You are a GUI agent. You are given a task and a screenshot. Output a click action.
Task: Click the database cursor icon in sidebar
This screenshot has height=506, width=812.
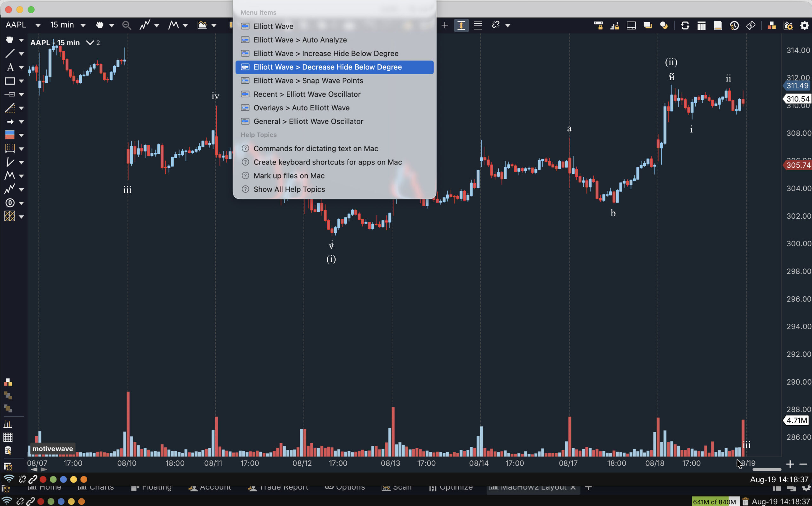8,451
